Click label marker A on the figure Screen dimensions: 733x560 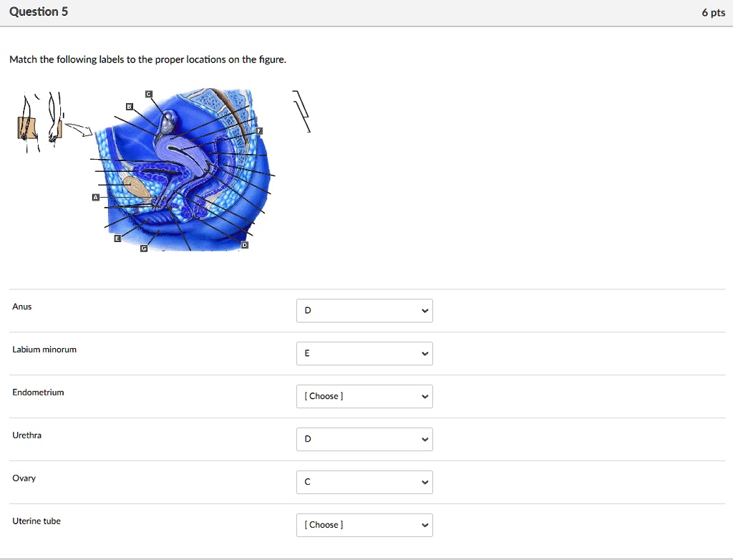[x=95, y=197]
